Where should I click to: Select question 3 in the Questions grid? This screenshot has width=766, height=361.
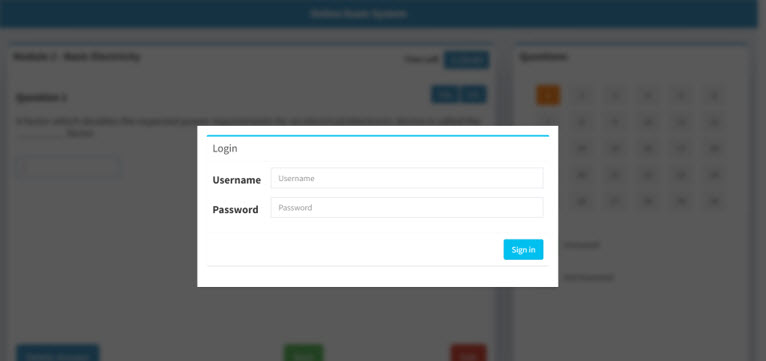[x=615, y=95]
